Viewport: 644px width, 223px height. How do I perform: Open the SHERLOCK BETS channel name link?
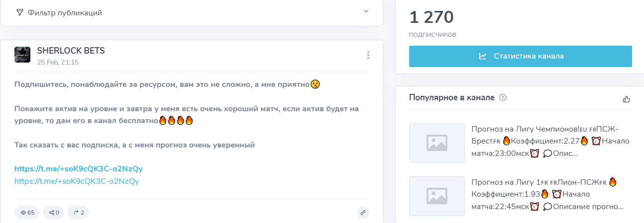71,51
